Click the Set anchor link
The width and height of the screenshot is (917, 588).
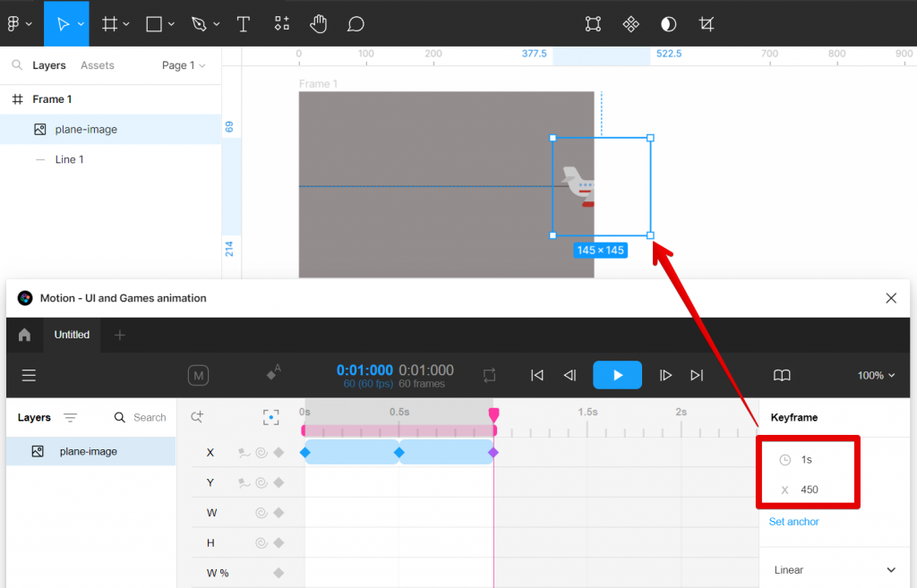[x=793, y=522]
